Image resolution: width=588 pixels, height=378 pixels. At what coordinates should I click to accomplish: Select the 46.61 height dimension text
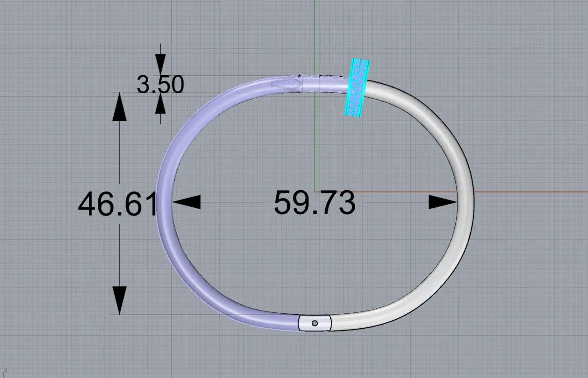pyautogui.click(x=117, y=205)
